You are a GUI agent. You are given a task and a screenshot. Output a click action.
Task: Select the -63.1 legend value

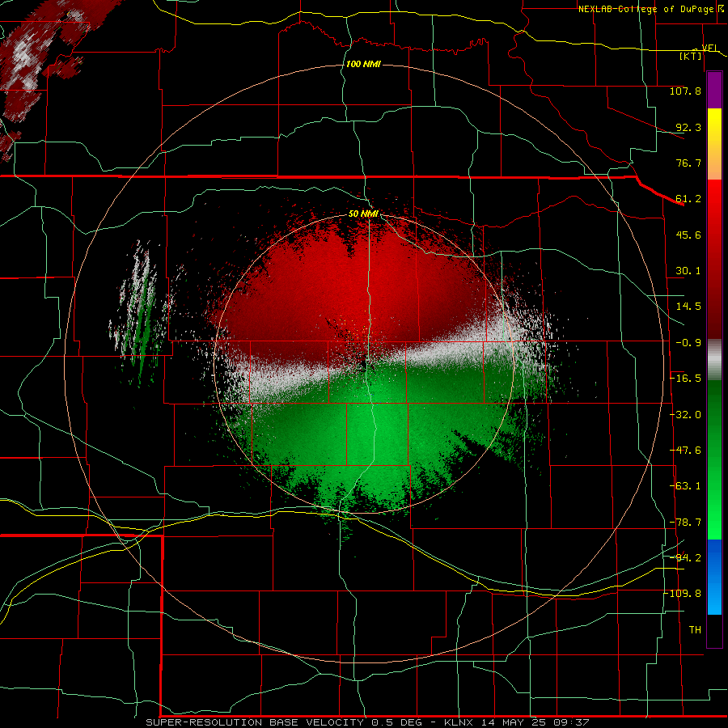point(685,486)
